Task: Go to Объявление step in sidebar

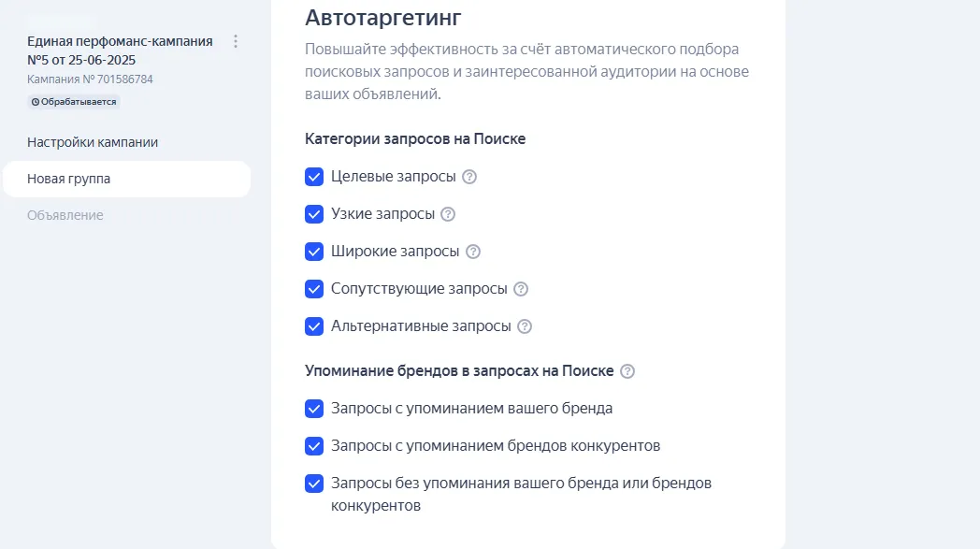Action: click(x=65, y=215)
